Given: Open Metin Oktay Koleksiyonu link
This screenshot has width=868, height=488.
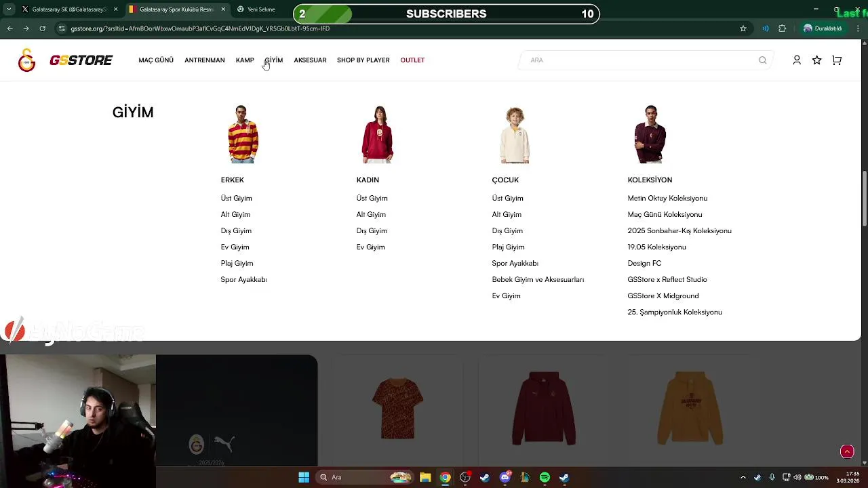Looking at the screenshot, I should click(667, 198).
